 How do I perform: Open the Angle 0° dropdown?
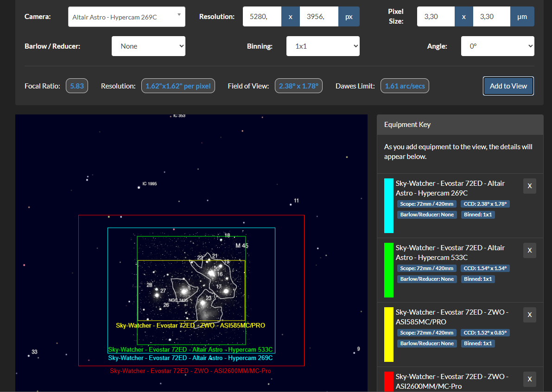497,46
